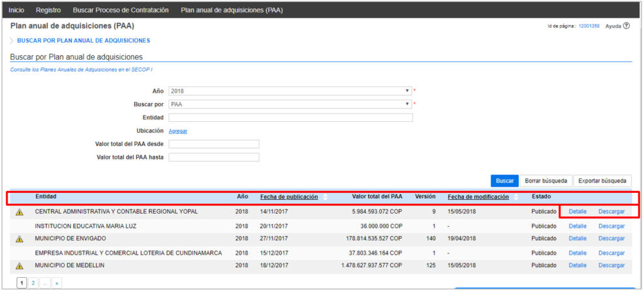Click Descargar for Institucion Educativa Maria Luz
This screenshot has height=291, width=644.
pos(611,226)
